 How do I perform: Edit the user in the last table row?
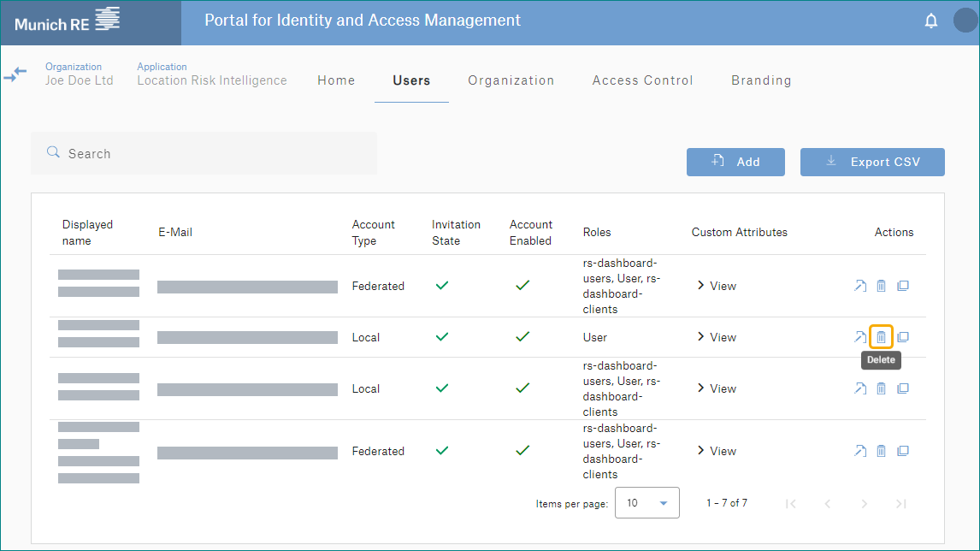(860, 451)
